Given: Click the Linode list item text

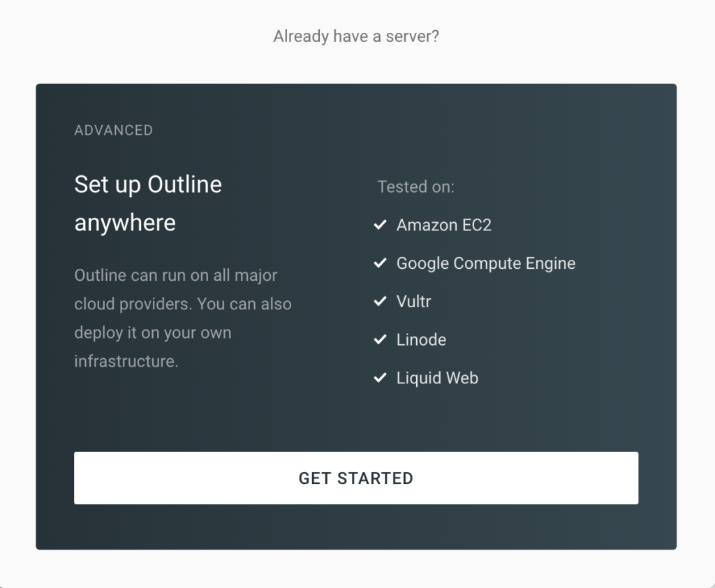Looking at the screenshot, I should click(421, 340).
